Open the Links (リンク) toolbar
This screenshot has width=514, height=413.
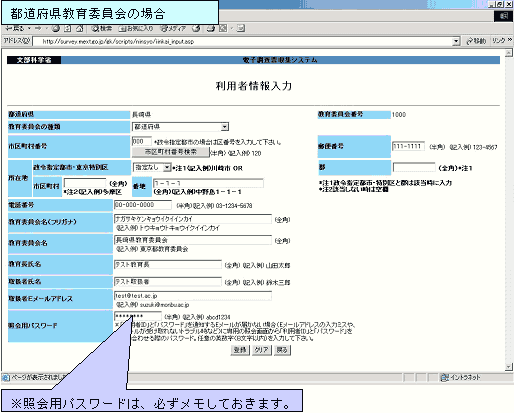pos(499,41)
